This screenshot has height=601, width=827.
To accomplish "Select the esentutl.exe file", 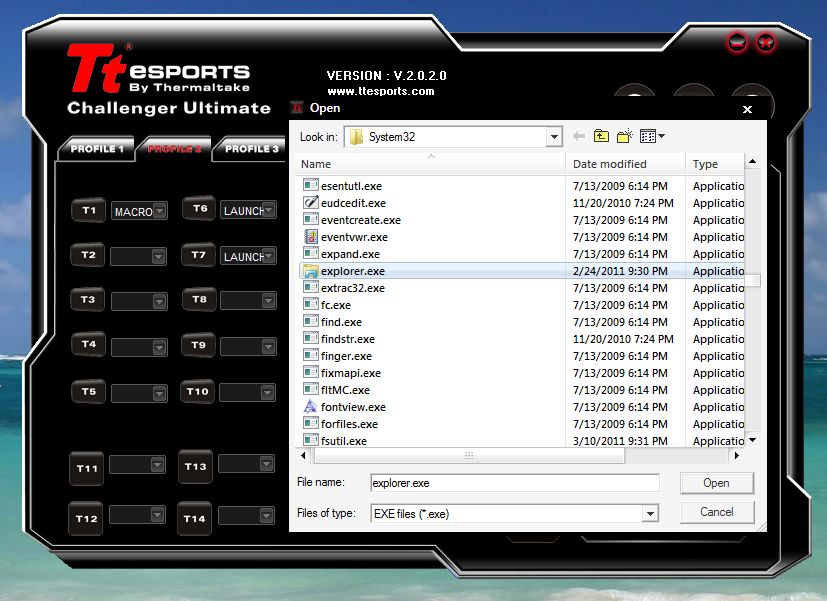I will click(351, 186).
